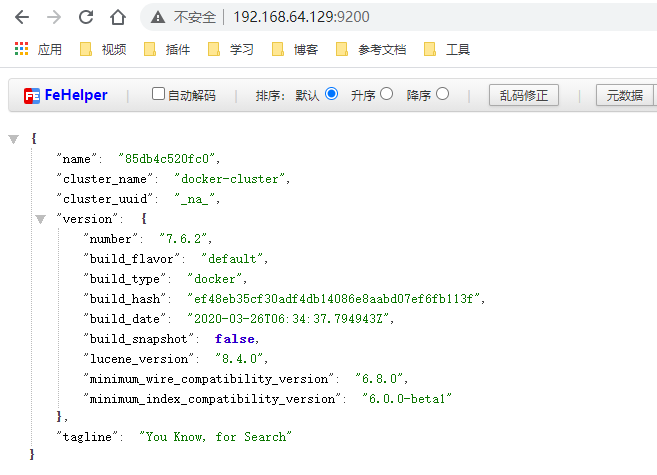
Task: Click the version number "7.6.2"
Action: coord(184,239)
